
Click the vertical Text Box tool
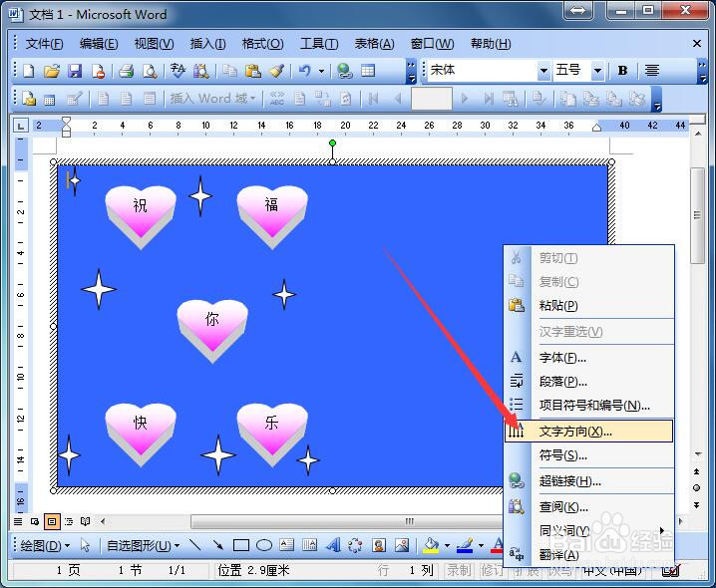pyautogui.click(x=309, y=544)
